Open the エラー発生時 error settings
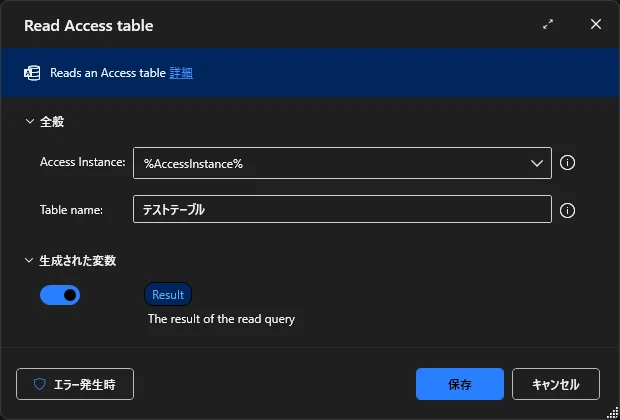The width and height of the screenshot is (620, 420). [x=75, y=384]
